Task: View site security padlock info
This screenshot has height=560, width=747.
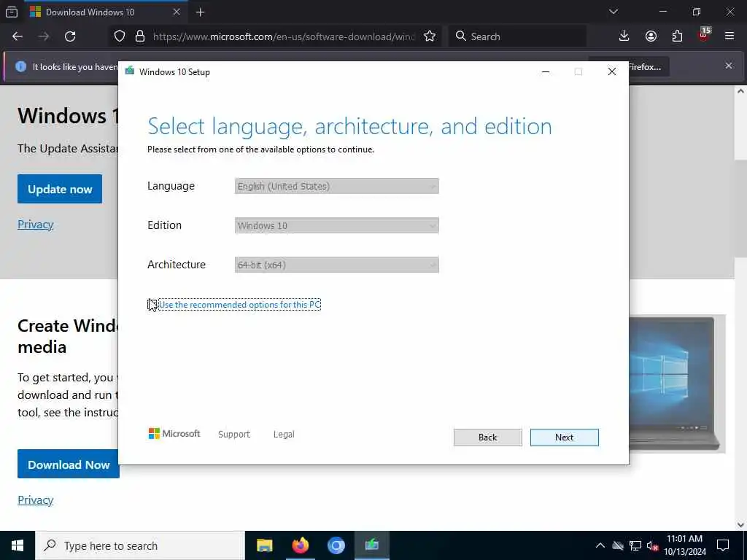Action: point(140,36)
